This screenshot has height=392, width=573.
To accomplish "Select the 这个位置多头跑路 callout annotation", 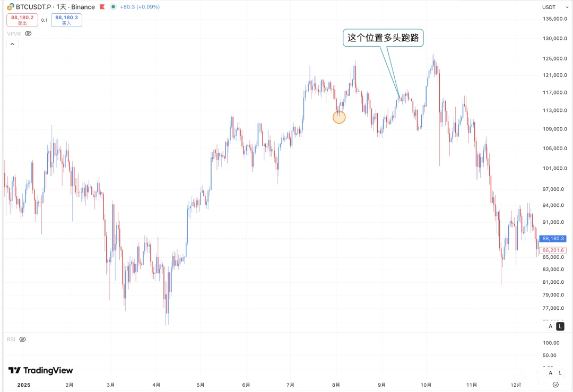I will pos(383,38).
